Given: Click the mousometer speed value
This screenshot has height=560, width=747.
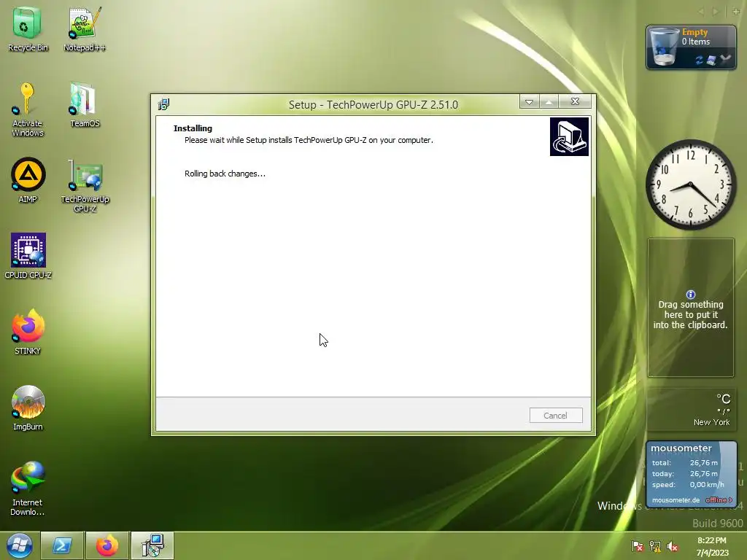Looking at the screenshot, I should (x=706, y=485).
